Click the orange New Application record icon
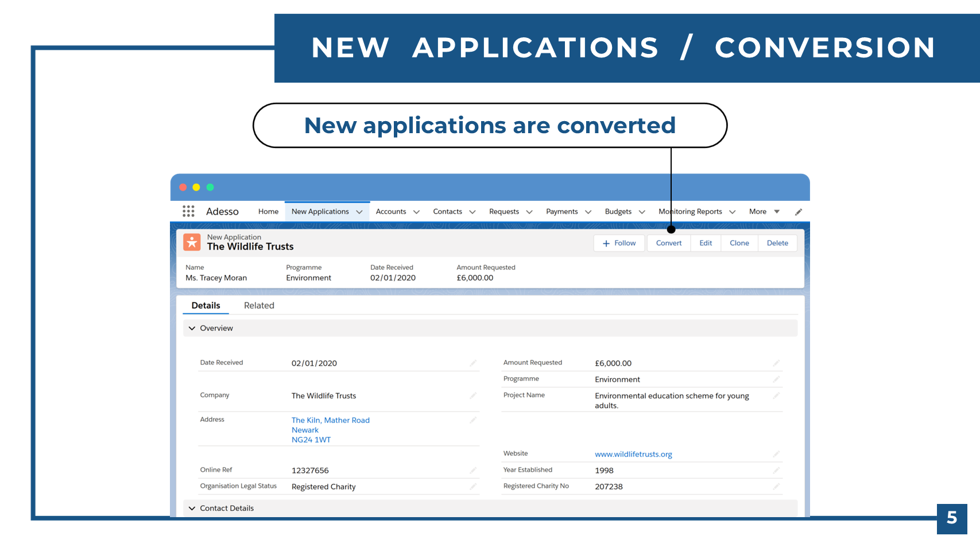Viewport: 980px width, 551px height. pyautogui.click(x=192, y=242)
